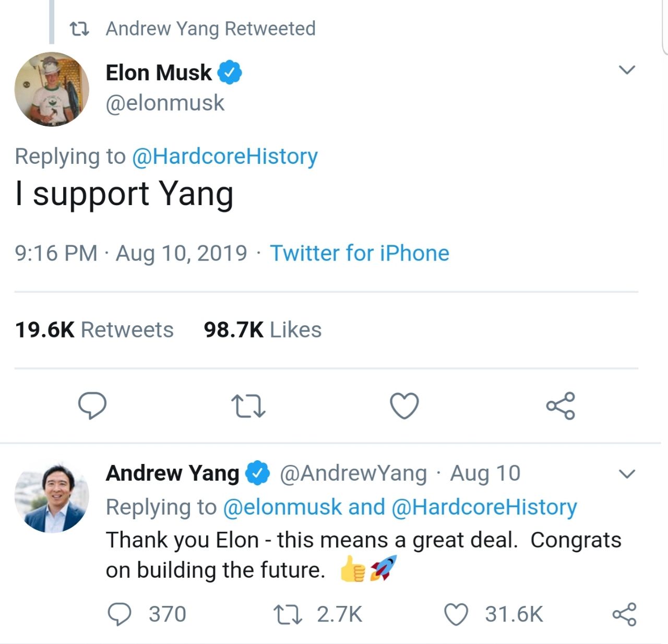Open the Elon Musk display name

tap(159, 73)
